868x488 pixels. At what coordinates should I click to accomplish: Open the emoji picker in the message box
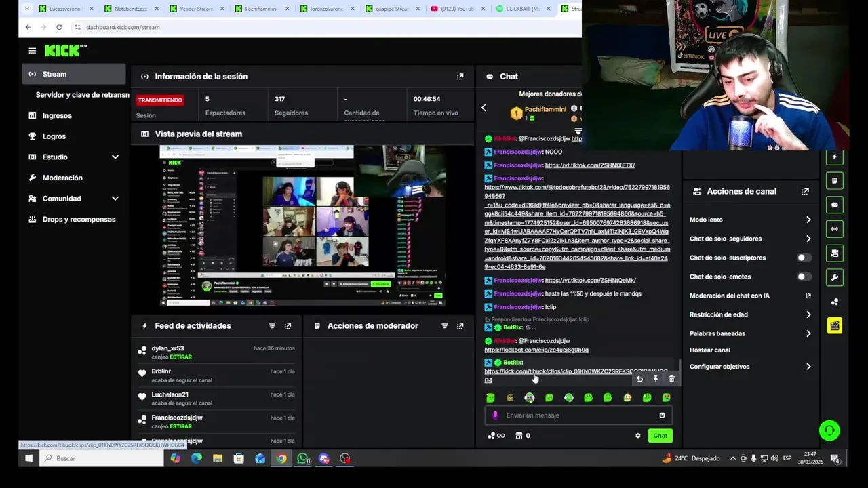662,415
